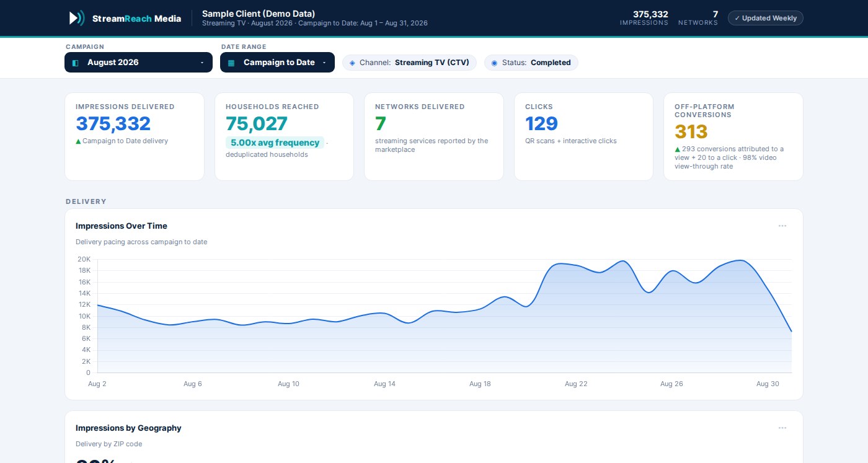Click the 75,027 households reached value
868x463 pixels.
[257, 123]
